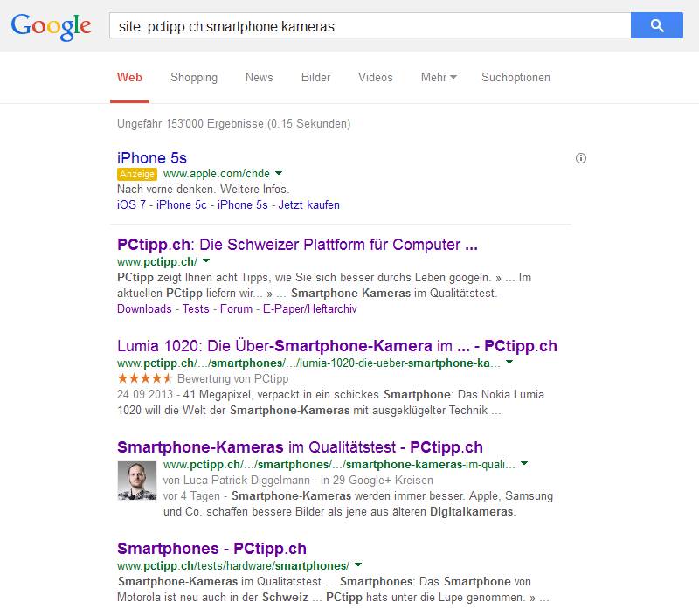
Task: Open Luca Patrick Diggelmann author photo
Action: (136, 481)
